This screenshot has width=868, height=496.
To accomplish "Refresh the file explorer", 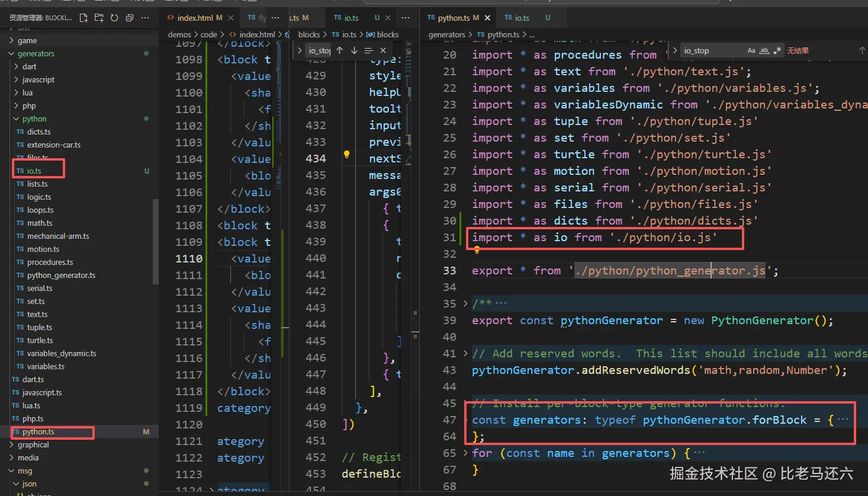I will click(x=114, y=18).
